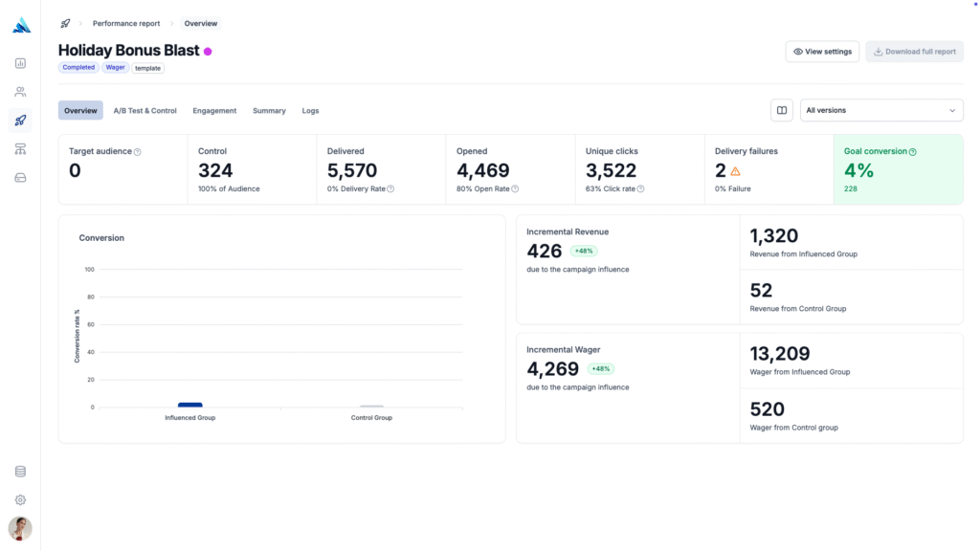Click the database icon in sidebar
This screenshot has height=551, width=980.
tap(20, 472)
